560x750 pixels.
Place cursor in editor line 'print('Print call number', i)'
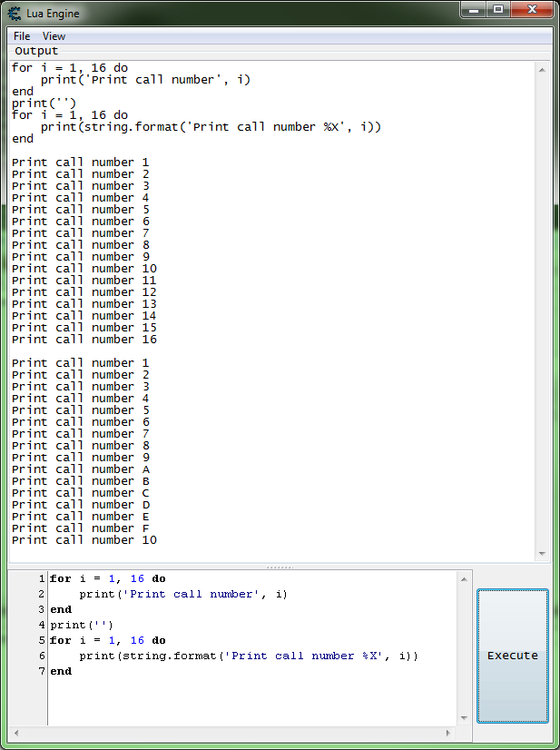tap(183, 594)
